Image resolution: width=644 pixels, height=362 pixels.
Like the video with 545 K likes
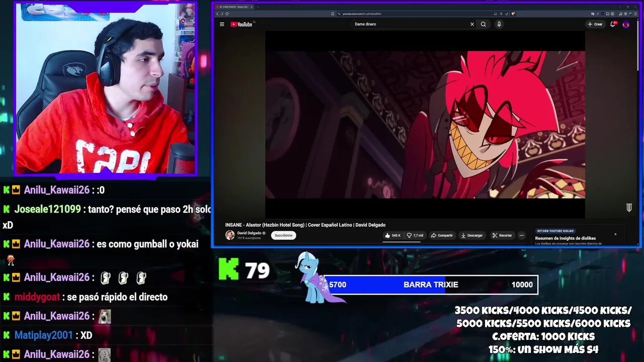click(x=393, y=235)
